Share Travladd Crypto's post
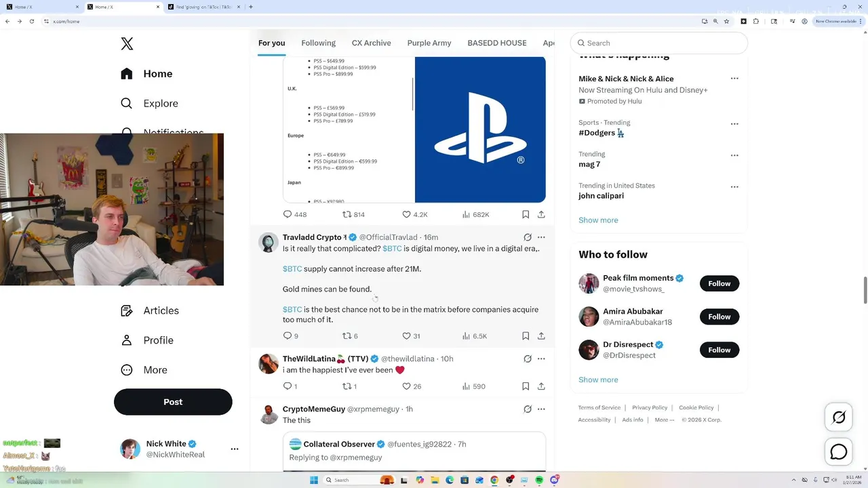Image resolution: width=868 pixels, height=488 pixels. click(541, 335)
